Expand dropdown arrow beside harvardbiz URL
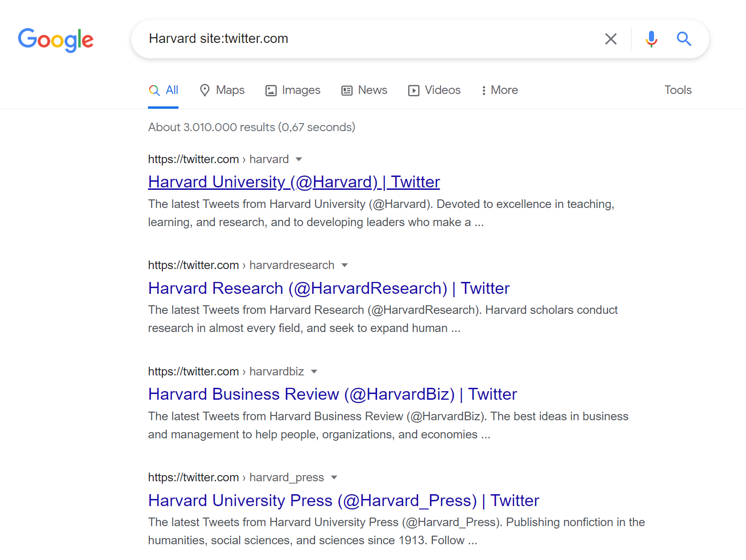 coord(314,372)
